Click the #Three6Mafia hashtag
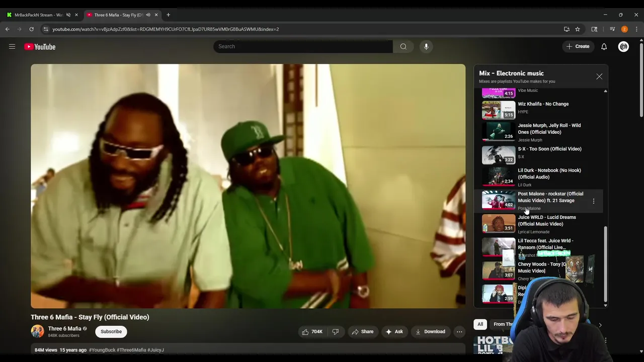 (x=131, y=350)
